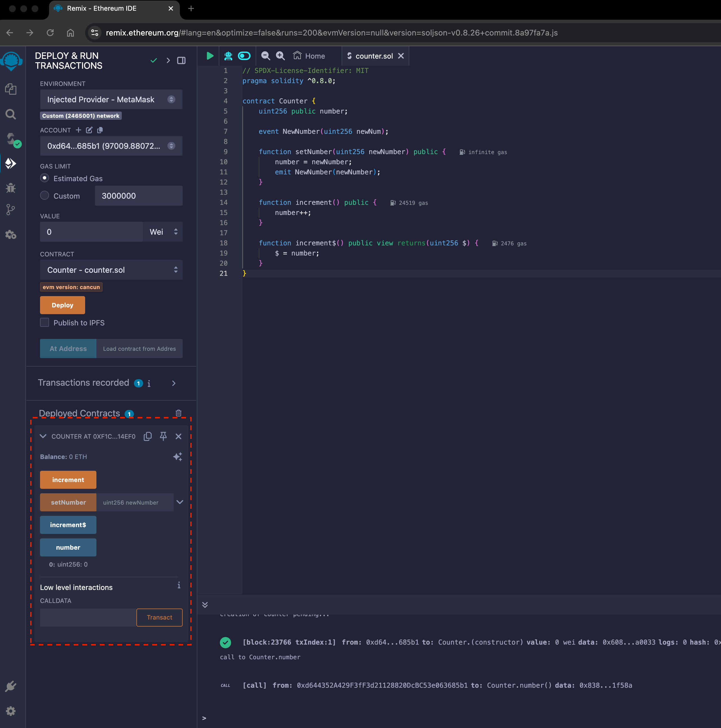The width and height of the screenshot is (721, 728).
Task: Enable the Publish to IPFS checkbox
Action: coord(45,323)
